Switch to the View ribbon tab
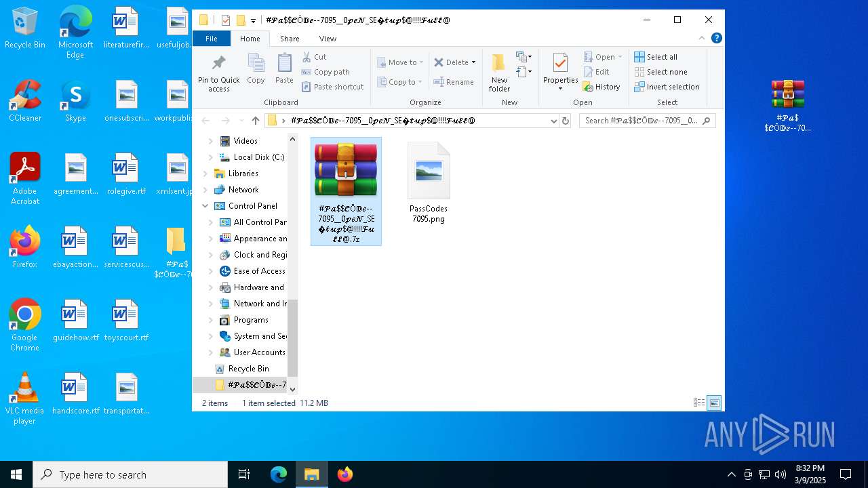 click(x=328, y=39)
